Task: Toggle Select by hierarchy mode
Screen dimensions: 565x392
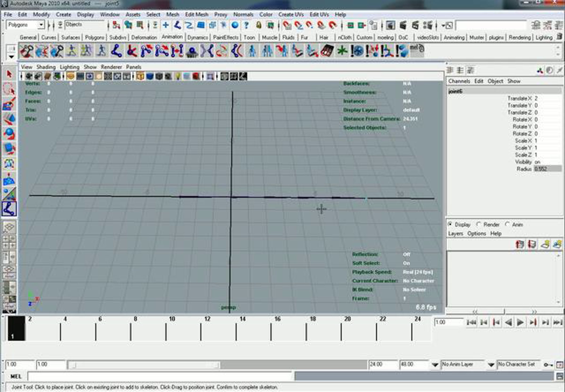Action: click(x=116, y=25)
